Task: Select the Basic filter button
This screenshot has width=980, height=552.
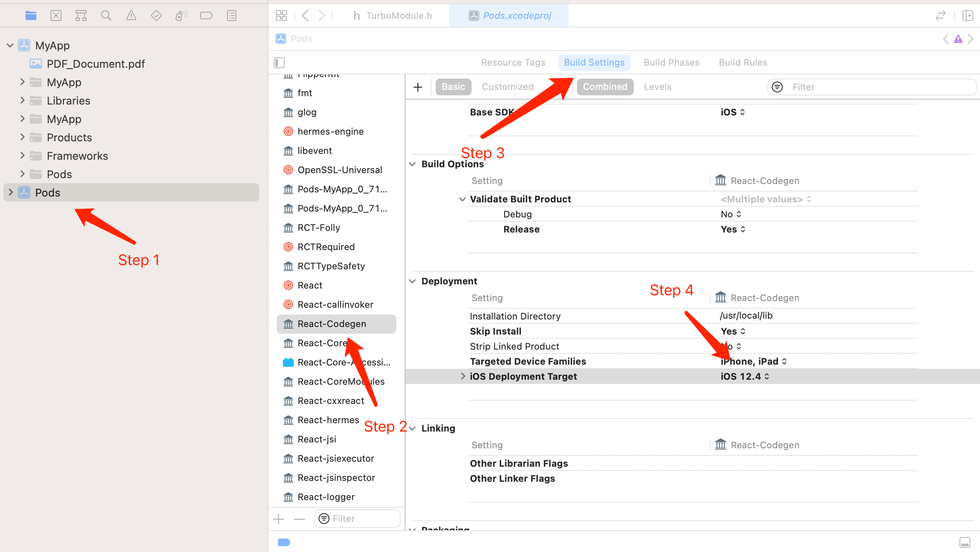Action: (x=452, y=86)
